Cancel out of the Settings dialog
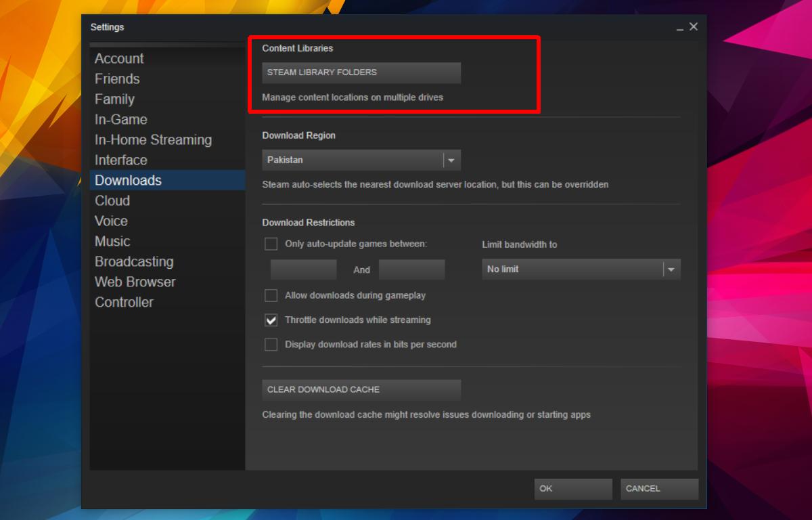Screen dimensions: 812x520 pyautogui.click(x=658, y=488)
